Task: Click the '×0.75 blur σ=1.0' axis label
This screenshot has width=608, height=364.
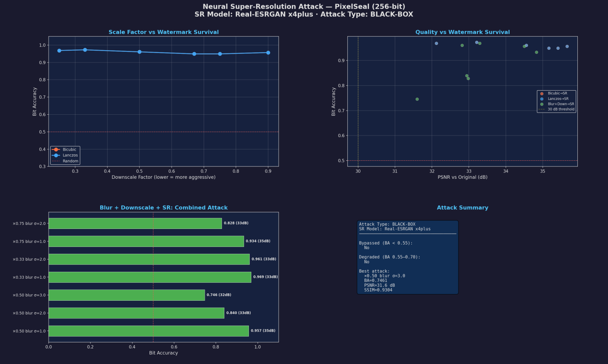Action: [x=29, y=242]
